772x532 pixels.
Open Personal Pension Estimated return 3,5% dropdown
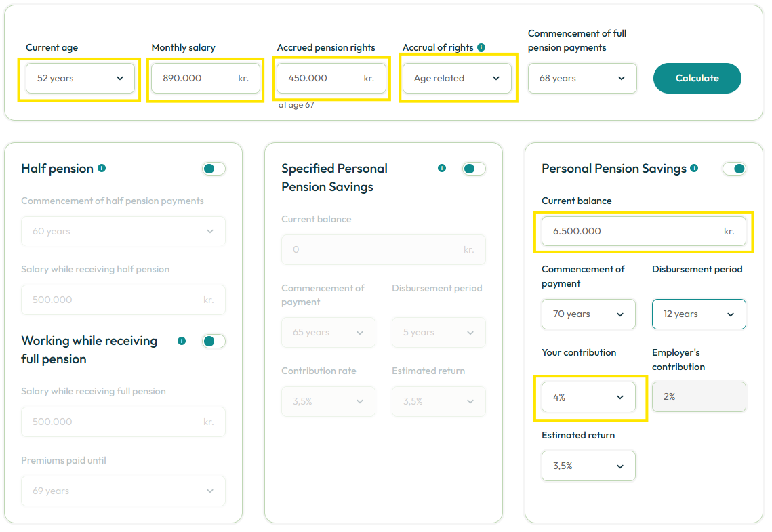[588, 466]
